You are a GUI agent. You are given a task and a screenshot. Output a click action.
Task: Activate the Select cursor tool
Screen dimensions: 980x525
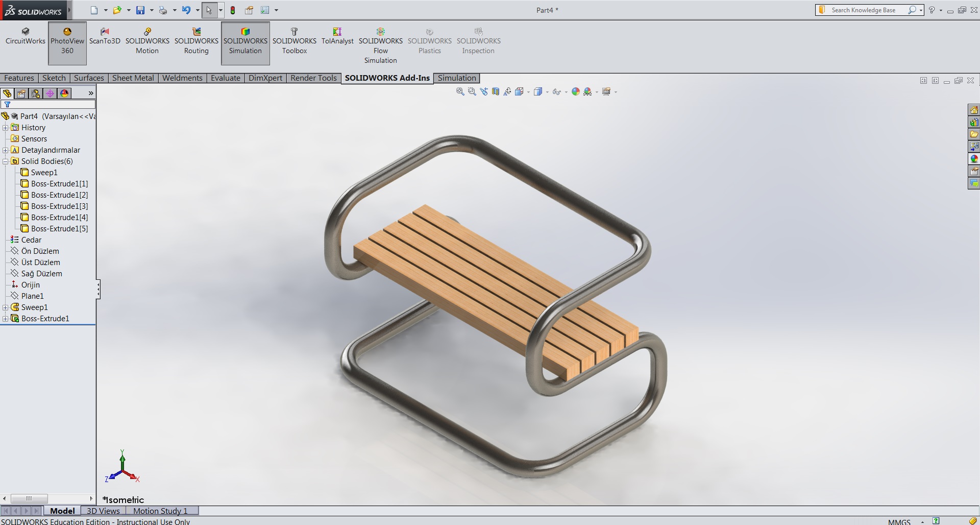[209, 10]
